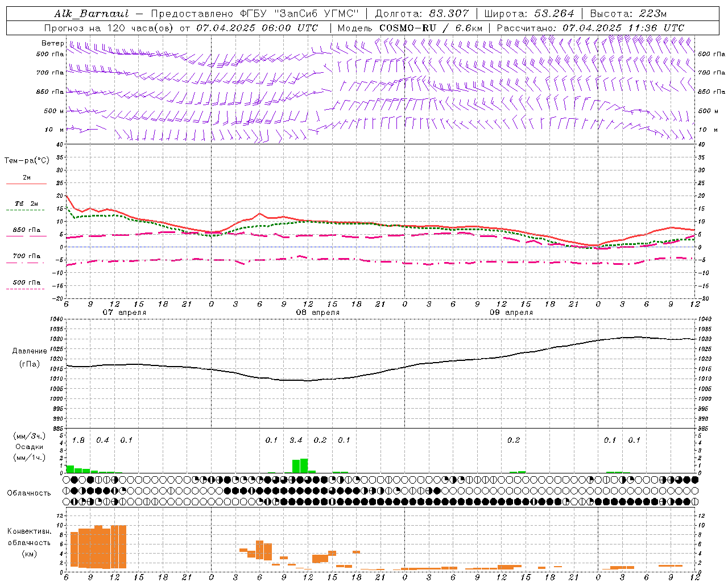This screenshot has width=728, height=582.
Task: Click the 'Облачность' cloudiness row label
Action: coord(29,493)
